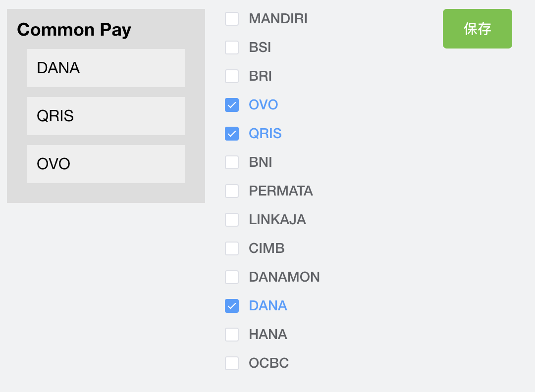Screen dimensions: 535x392
Task: Uncheck the DANA checkbox
Action: (232, 306)
